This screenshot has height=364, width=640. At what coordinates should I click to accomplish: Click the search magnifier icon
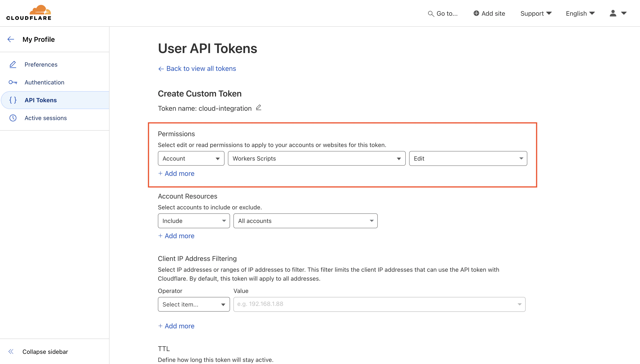[x=431, y=14]
